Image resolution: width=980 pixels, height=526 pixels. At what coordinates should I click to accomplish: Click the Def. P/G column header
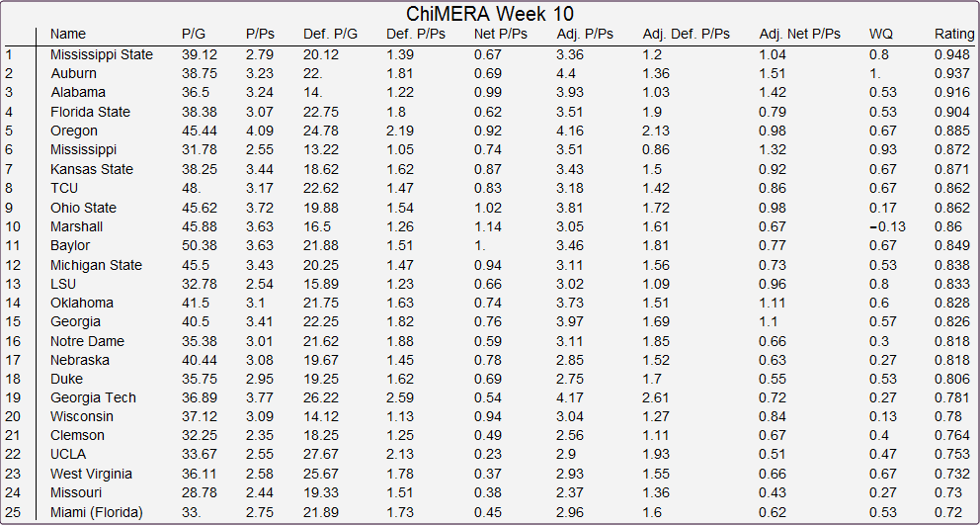[x=330, y=35]
